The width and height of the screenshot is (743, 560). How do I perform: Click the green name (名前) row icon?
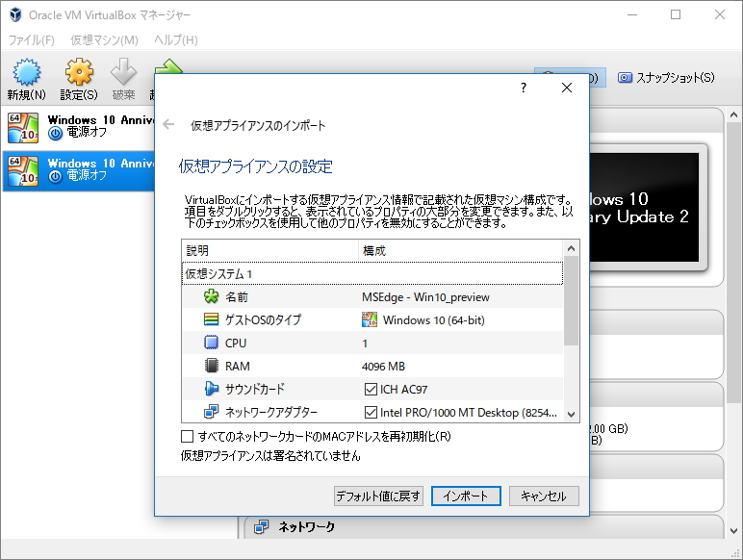pyautogui.click(x=211, y=296)
